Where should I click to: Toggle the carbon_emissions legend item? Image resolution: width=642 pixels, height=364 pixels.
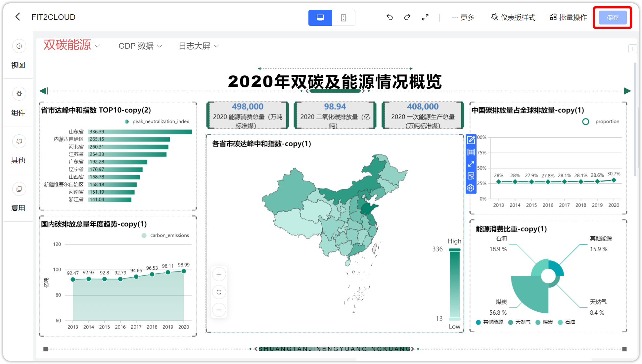pyautogui.click(x=165, y=235)
